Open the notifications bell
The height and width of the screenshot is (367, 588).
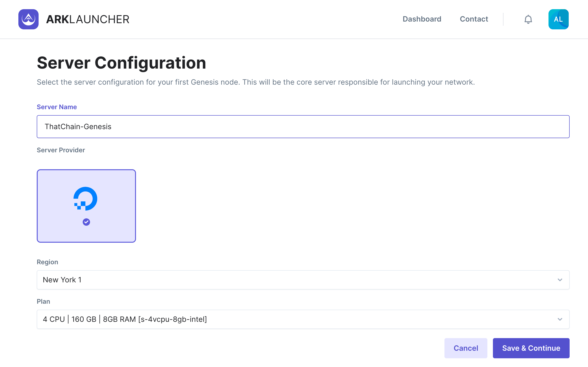click(x=528, y=19)
